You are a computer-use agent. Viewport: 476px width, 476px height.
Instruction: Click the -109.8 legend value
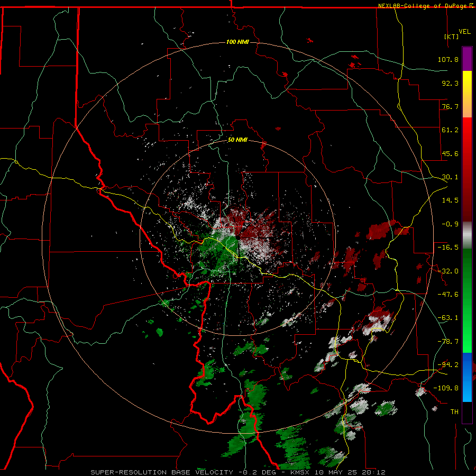click(446, 388)
